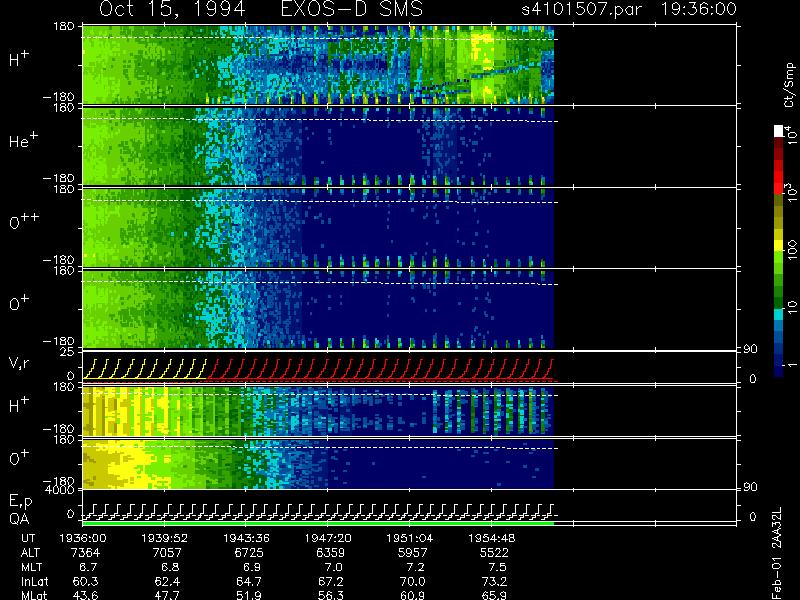Select UT value "1947:20"

(328, 538)
